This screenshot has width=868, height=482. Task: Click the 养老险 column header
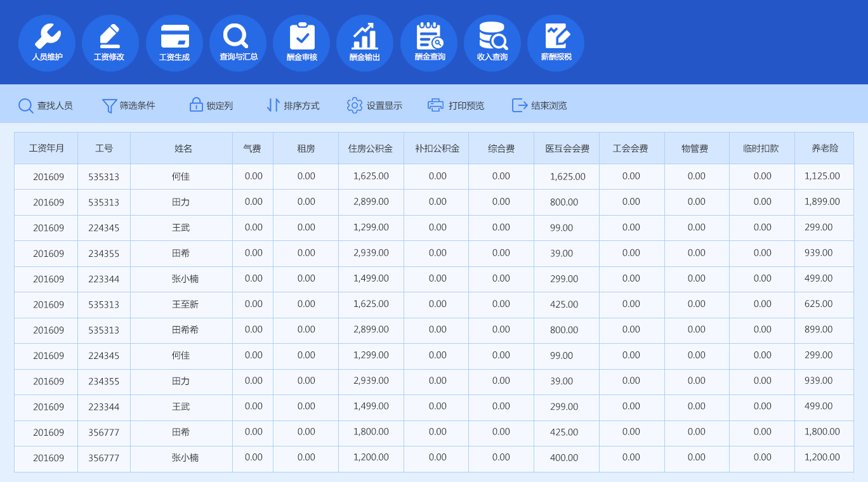(x=824, y=148)
